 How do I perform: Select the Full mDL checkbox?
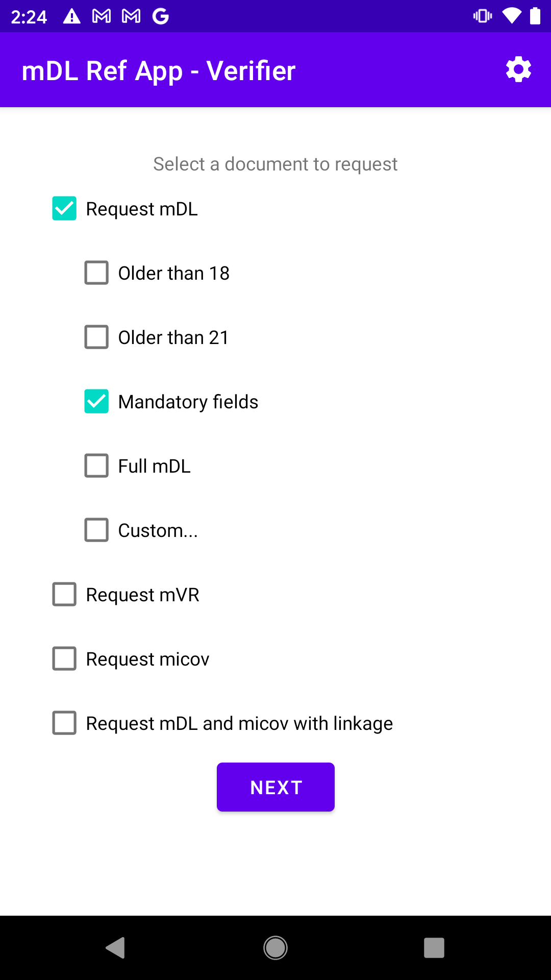click(x=96, y=466)
